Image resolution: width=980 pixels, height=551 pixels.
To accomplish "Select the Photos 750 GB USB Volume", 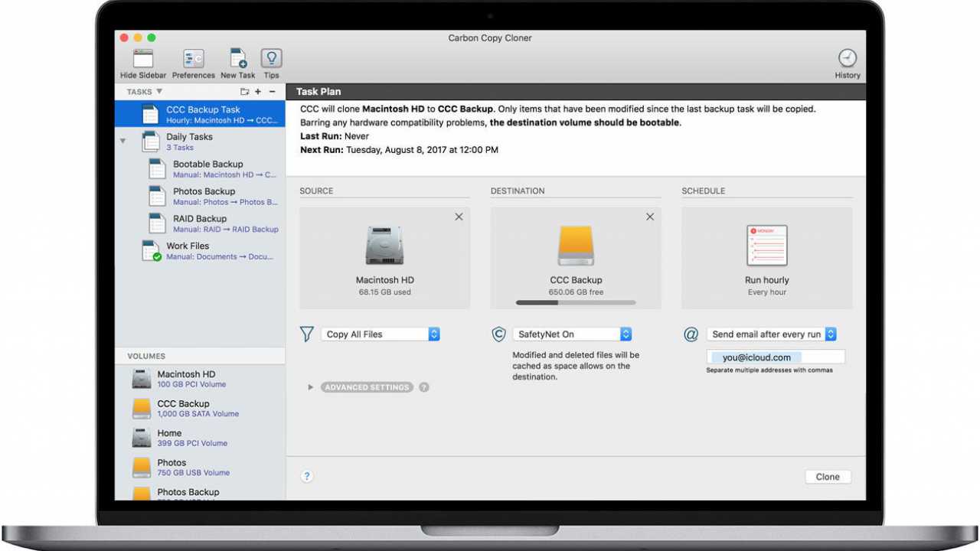I will [200, 467].
